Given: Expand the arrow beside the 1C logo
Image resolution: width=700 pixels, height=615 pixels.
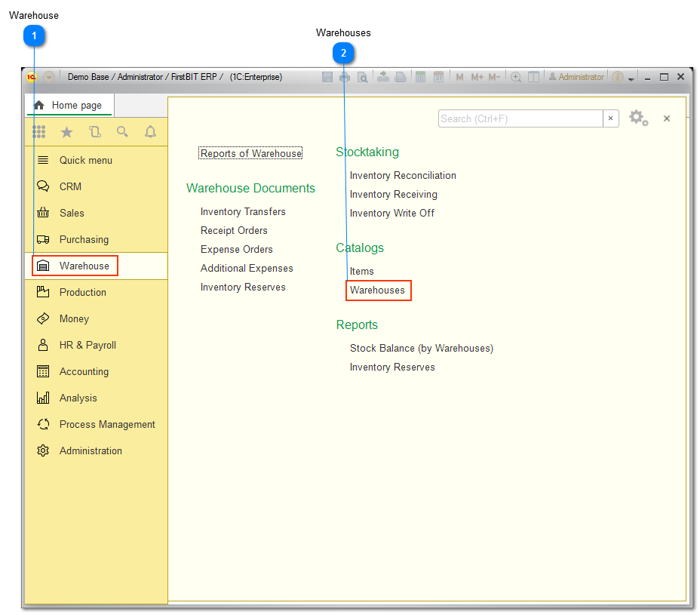Looking at the screenshot, I should pyautogui.click(x=49, y=76).
